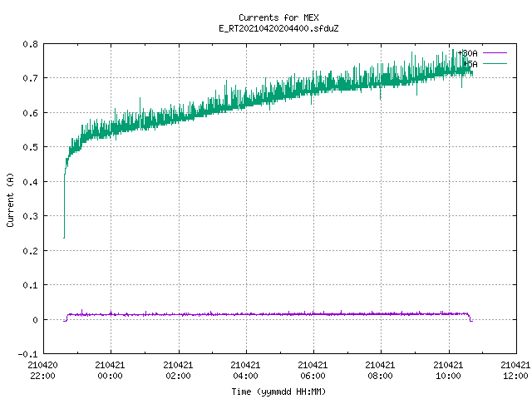Click the 0.3 y-axis tick label
Viewport: 532px width, 399px height.
30,216
